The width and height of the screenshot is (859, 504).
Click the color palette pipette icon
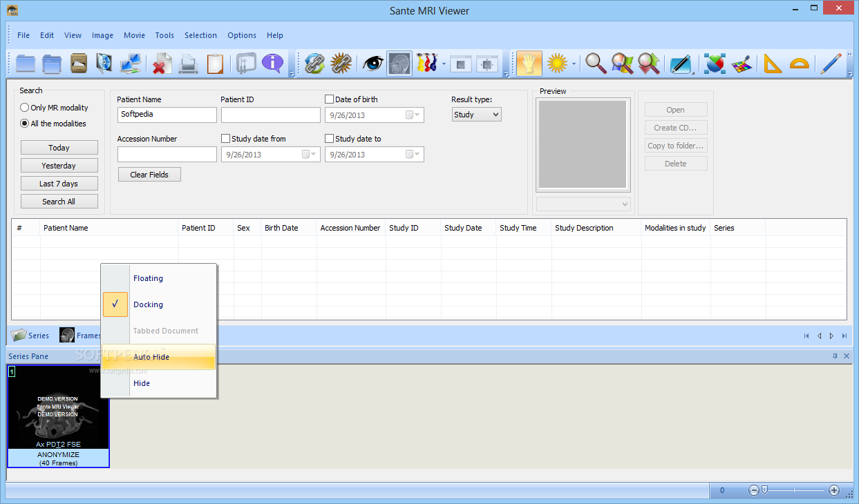(742, 64)
